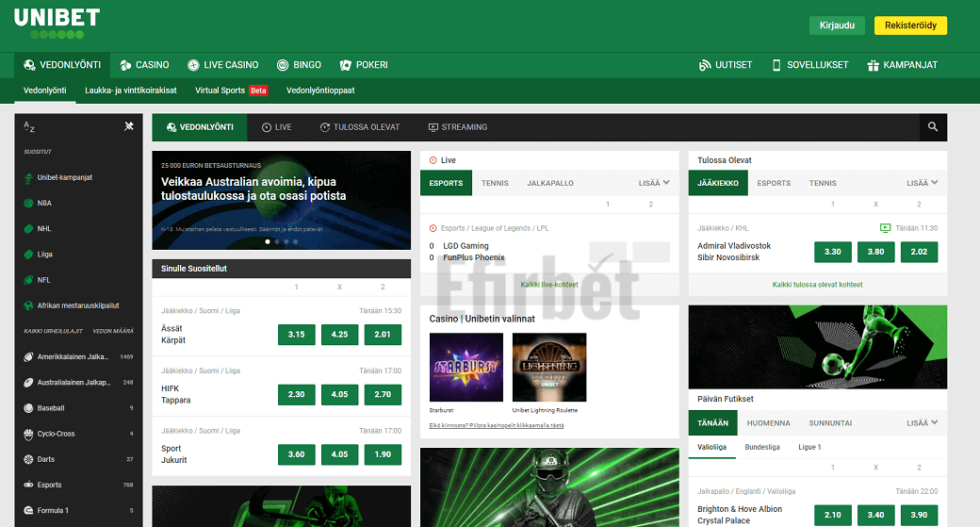
Task: Select the first banner carousel dot
Action: tap(268, 242)
